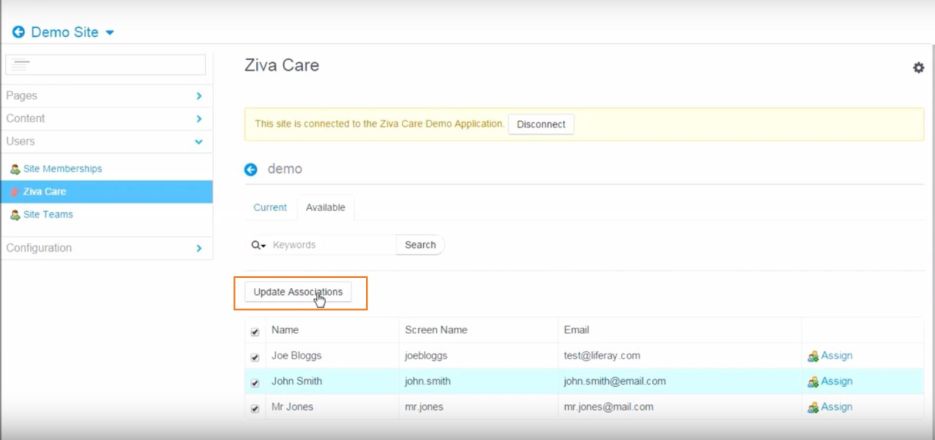Click the back arrow next to demo
This screenshot has height=440, width=935.
click(x=251, y=169)
